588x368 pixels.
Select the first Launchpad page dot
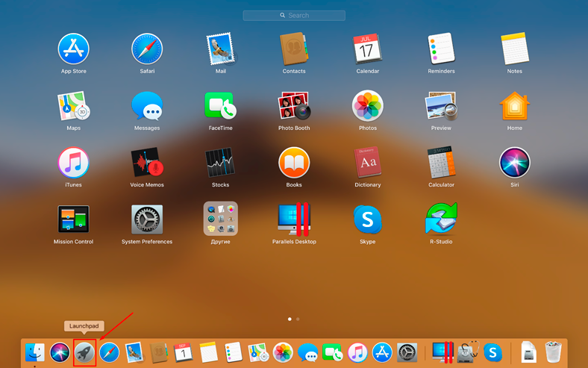click(x=290, y=319)
